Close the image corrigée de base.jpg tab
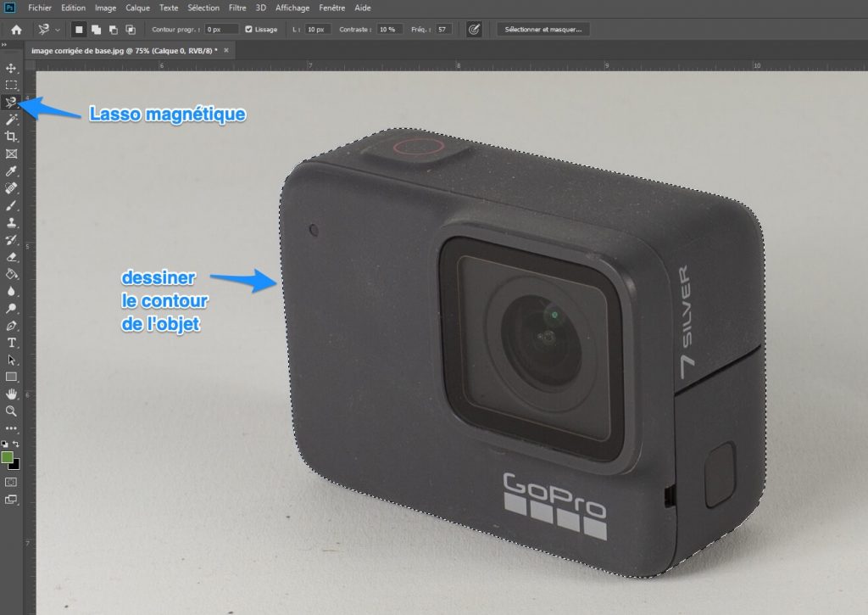This screenshot has height=615, width=868. [225, 50]
